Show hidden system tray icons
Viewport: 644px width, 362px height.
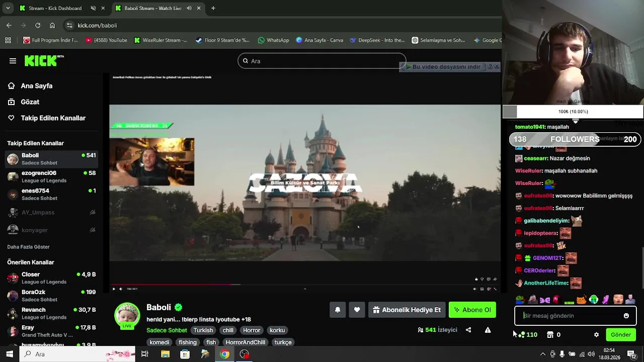(543, 354)
